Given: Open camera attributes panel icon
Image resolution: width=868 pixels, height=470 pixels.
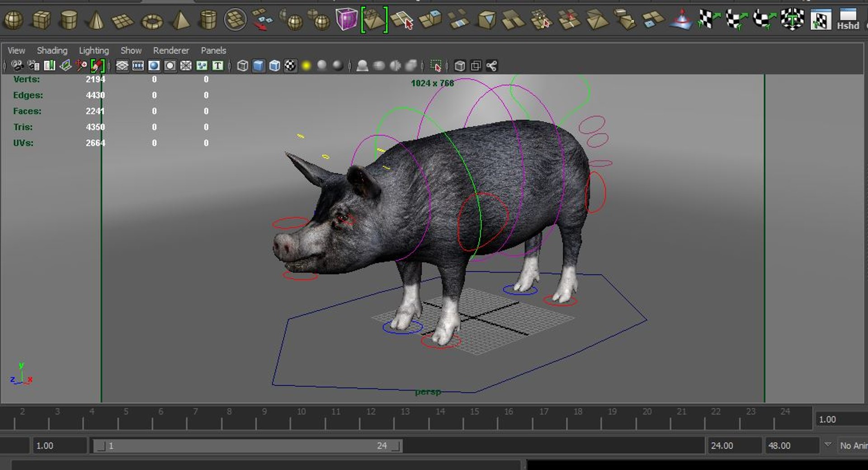Looking at the screenshot, I should click(33, 66).
